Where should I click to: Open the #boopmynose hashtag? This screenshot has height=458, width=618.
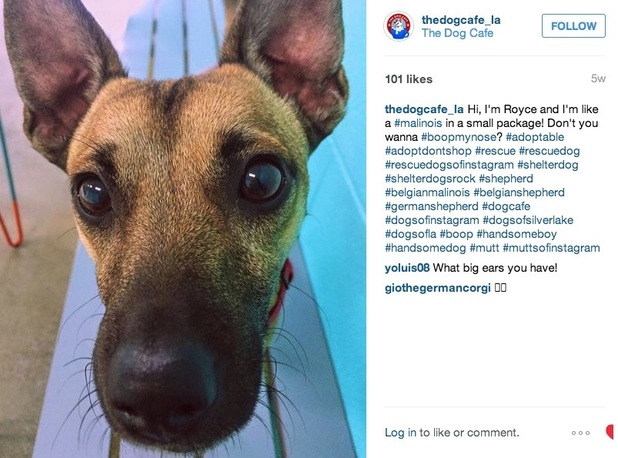458,137
